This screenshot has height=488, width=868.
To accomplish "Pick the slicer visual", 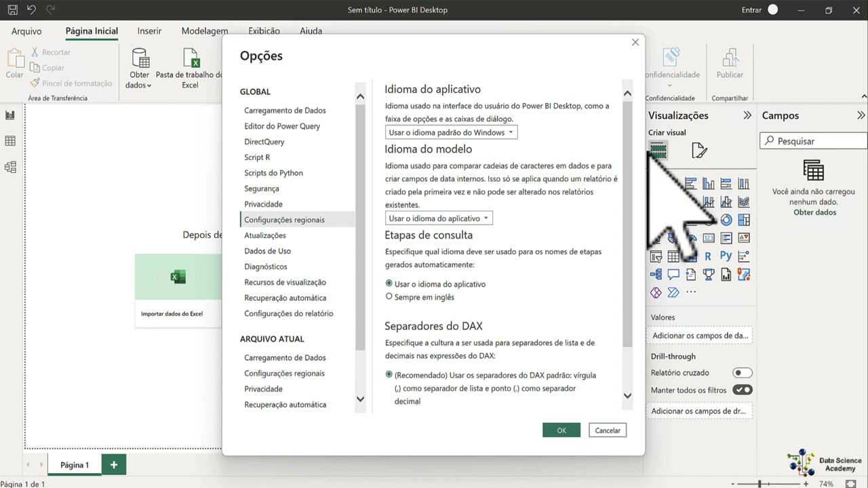I will pyautogui.click(x=656, y=256).
